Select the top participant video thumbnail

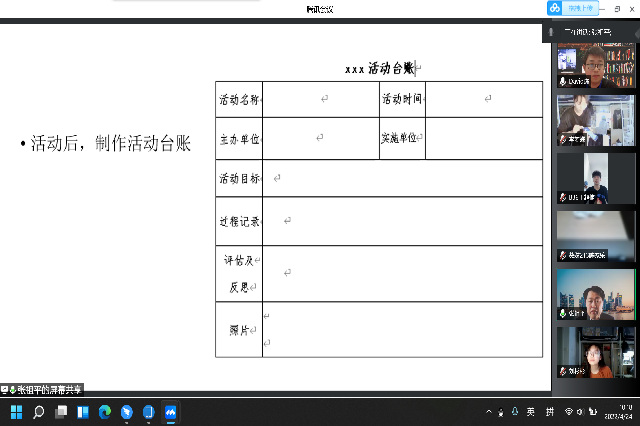click(x=595, y=68)
